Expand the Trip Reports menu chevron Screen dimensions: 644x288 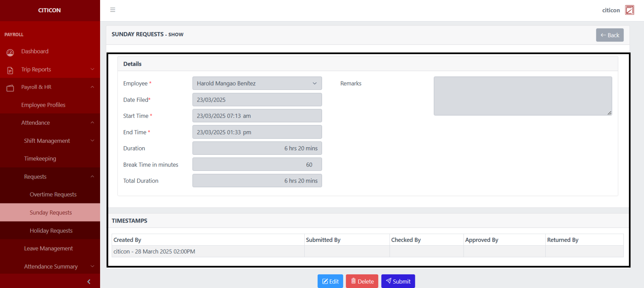tap(92, 69)
